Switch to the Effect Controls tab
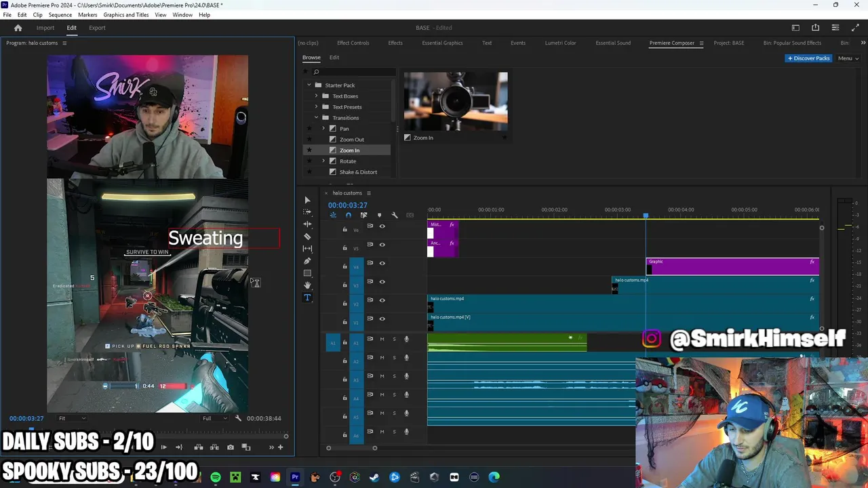This screenshot has height=488, width=868. (x=353, y=43)
